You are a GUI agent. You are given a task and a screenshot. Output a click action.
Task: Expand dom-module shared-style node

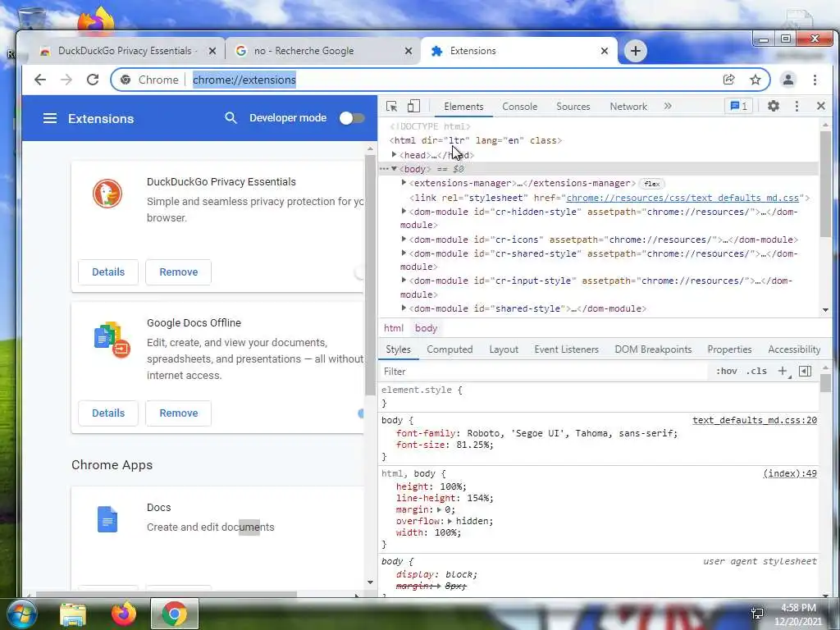click(x=404, y=308)
